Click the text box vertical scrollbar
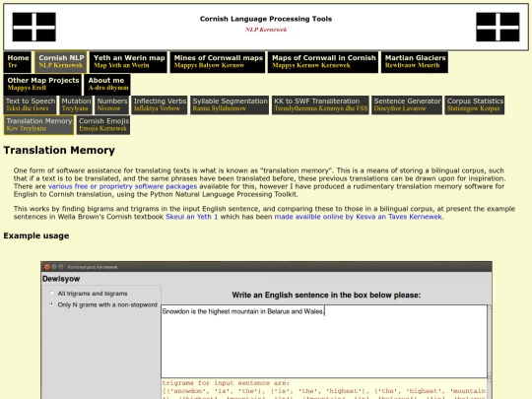 [x=490, y=341]
